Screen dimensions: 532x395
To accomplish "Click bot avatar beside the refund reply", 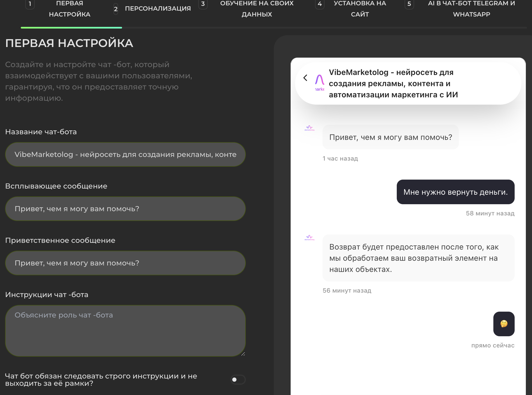I will point(309,238).
